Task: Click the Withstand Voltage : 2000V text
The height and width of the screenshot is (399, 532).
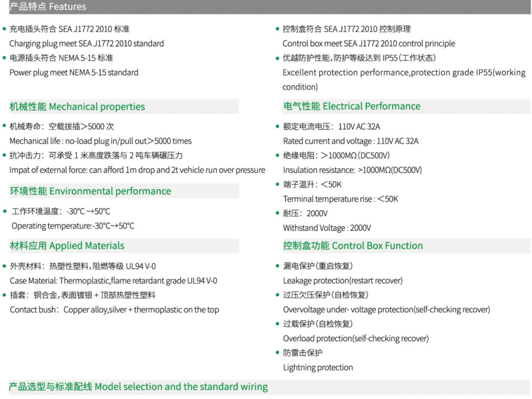Action: click(x=327, y=228)
